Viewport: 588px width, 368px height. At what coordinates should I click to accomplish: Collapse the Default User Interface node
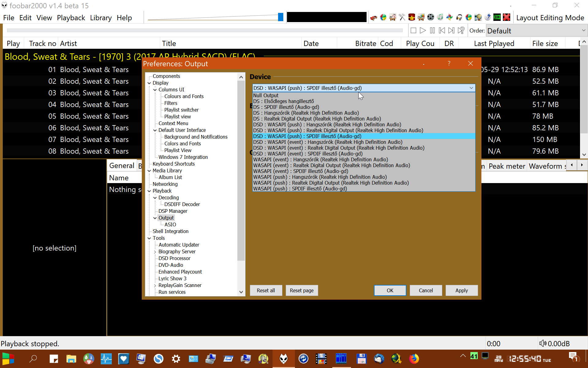coord(155,130)
